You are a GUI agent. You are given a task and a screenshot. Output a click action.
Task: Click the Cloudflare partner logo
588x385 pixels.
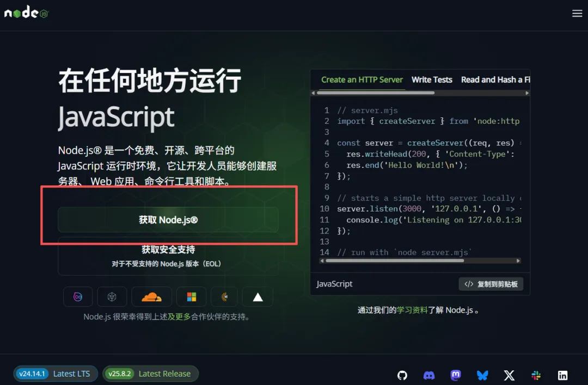tap(151, 296)
